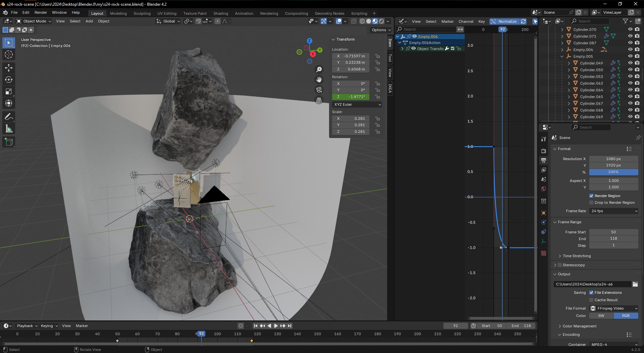Open the Physics properties tab icon
The image size is (644, 353).
[544, 222]
